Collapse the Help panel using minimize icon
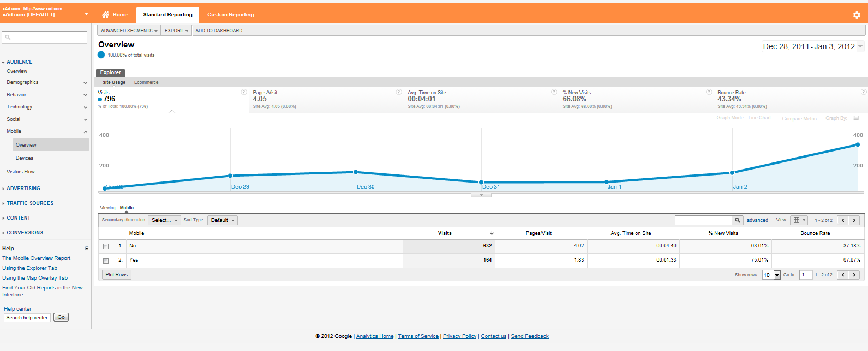Viewport: 868px width, 351px height. [x=86, y=249]
